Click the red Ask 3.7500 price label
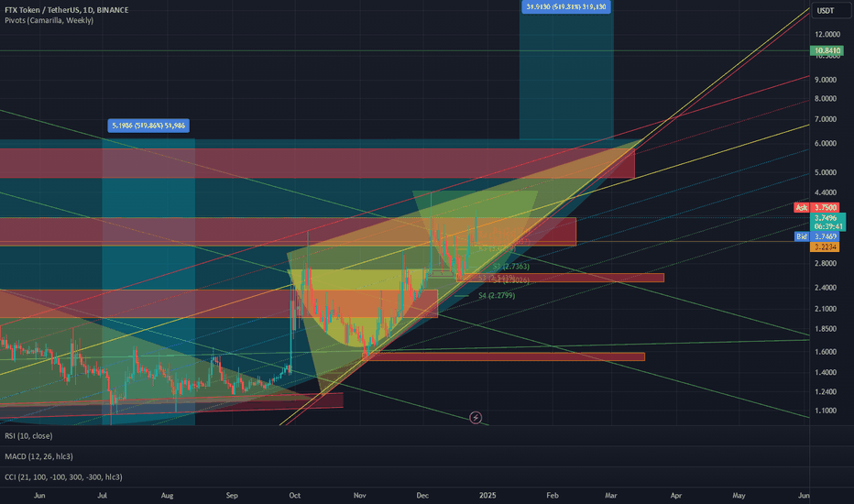Screen dimensions: 854x504 (816, 208)
